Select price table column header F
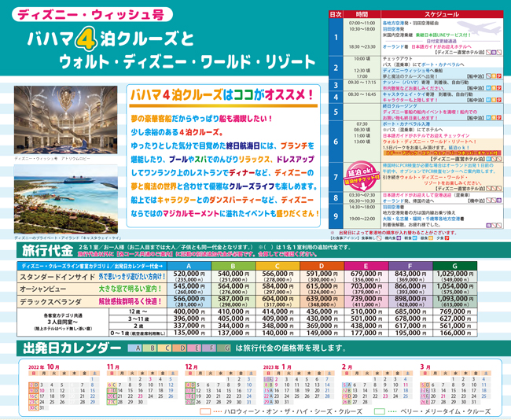The height and width of the screenshot is (420, 511). [410, 266]
